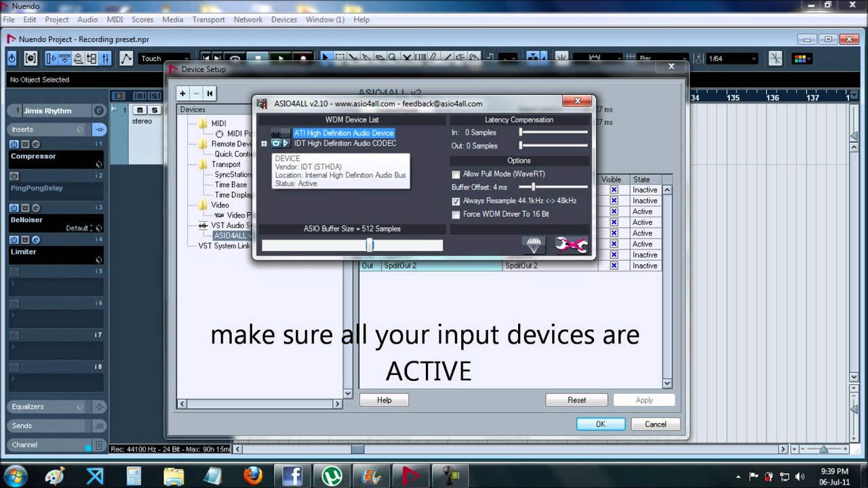Open the DeNoiser insert editor 'e' button
This screenshot has width=868, height=488.
[36, 208]
